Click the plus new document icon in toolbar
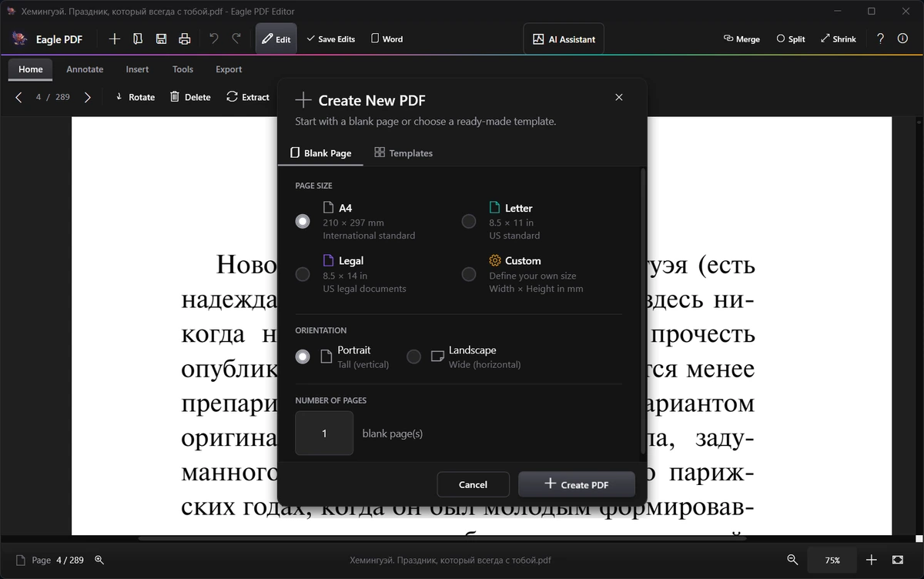 click(115, 39)
